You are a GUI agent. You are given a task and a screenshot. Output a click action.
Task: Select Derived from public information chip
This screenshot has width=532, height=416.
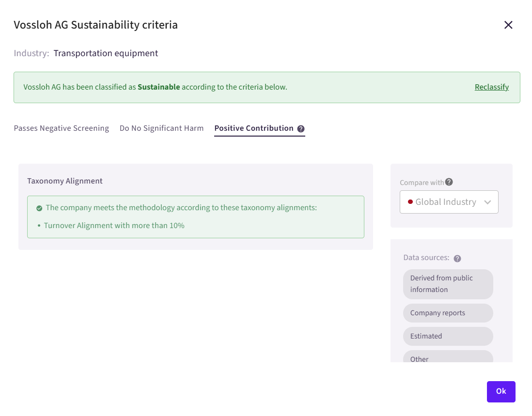pos(448,284)
